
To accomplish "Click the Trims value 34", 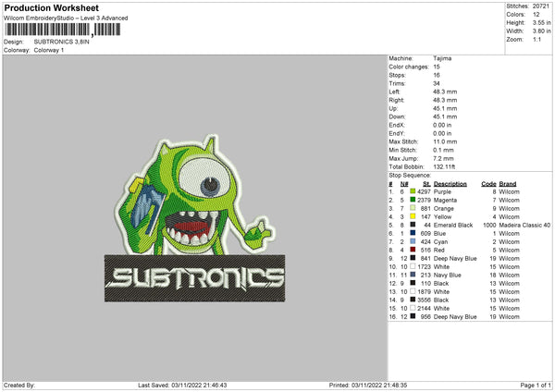I will (x=437, y=83).
